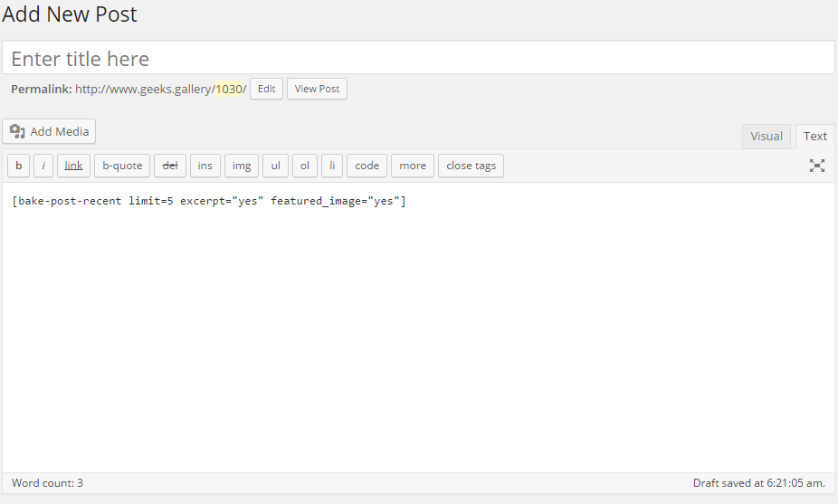The image size is (838, 504).
Task: Insert a hyperlink using link button
Action: 73,166
